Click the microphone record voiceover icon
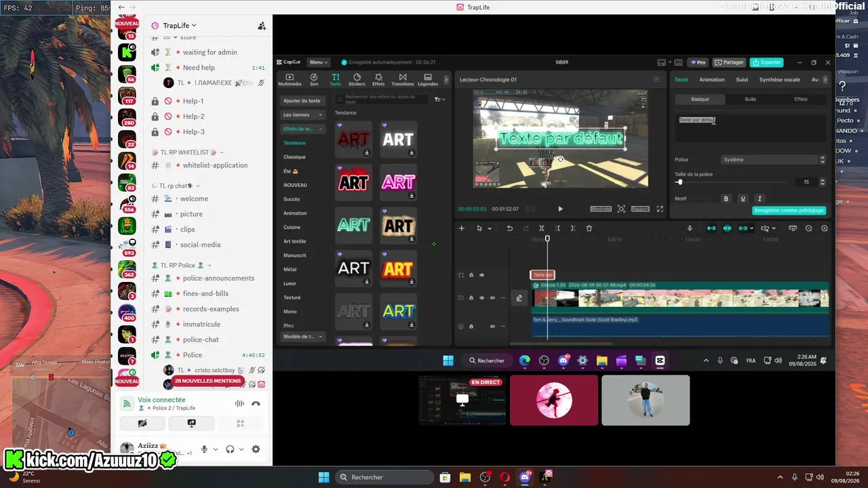Viewport: 868px width, 488px height. (690, 228)
